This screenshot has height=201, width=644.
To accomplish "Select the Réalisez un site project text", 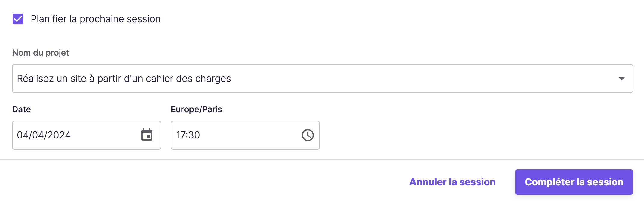I will (x=124, y=79).
